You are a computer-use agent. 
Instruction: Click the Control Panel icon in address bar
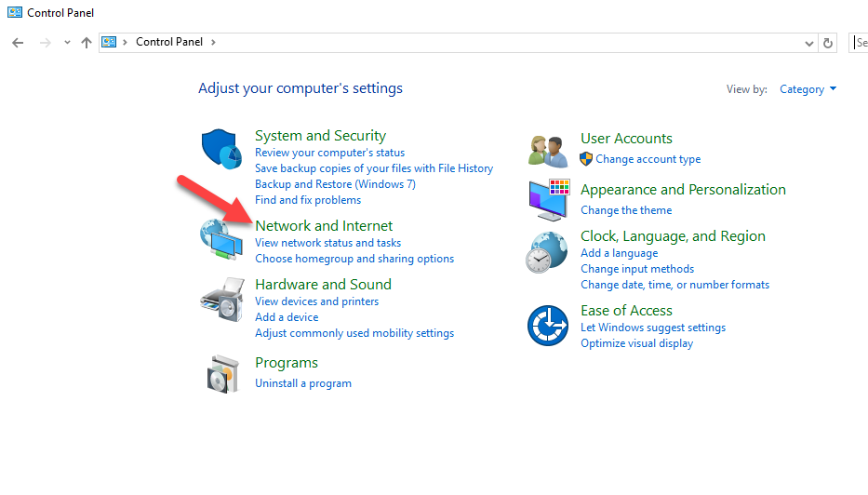(x=109, y=42)
